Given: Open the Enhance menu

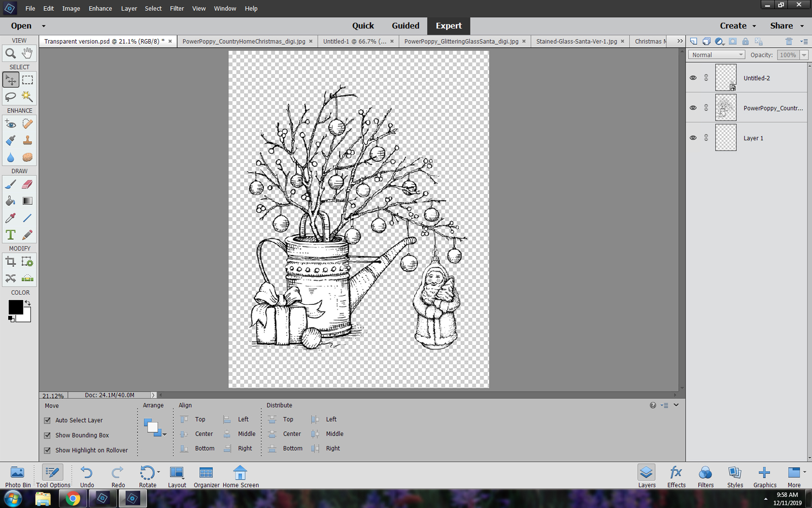Looking at the screenshot, I should tap(100, 9).
